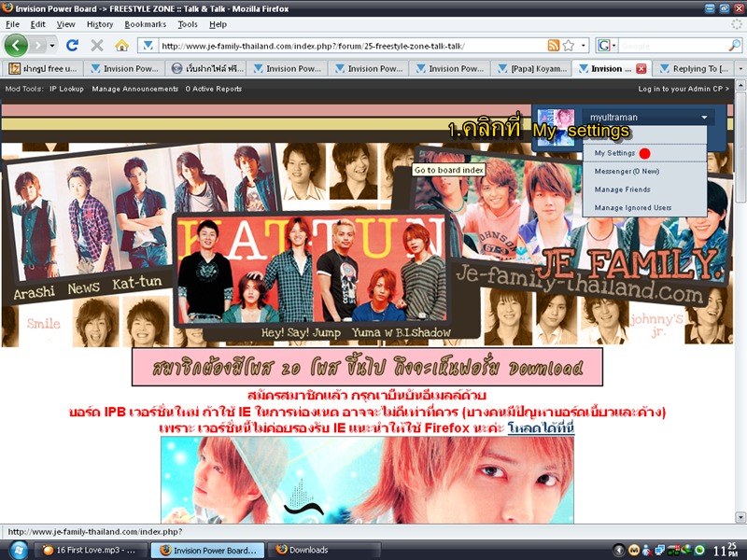
Task: Switch to the '[Papa] Koyam...' tab
Action: tap(531, 68)
